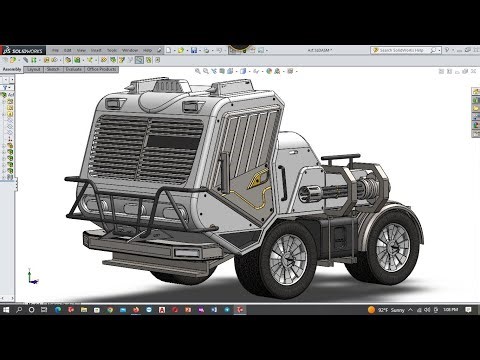Screen dimensions: 480x360
Task: Click the Section View icon
Action: pyautogui.click(x=222, y=71)
